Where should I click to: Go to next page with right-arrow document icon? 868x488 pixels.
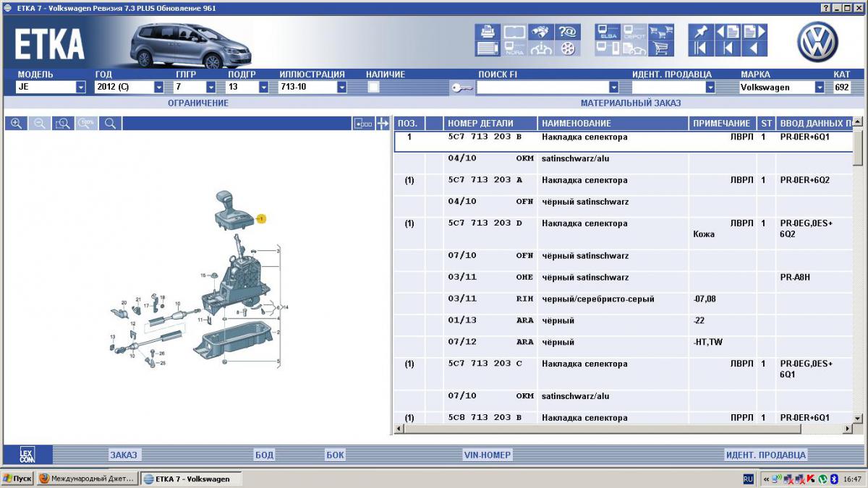[754, 32]
